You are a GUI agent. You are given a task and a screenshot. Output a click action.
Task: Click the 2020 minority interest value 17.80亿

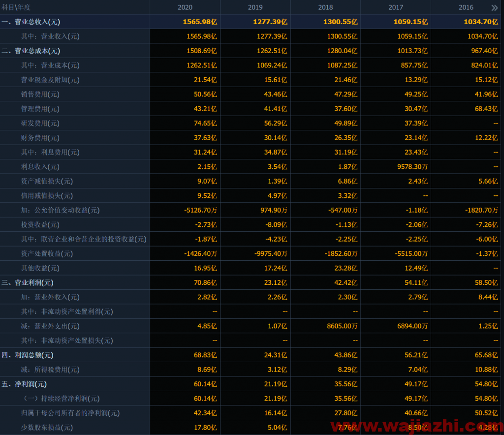pyautogui.click(x=205, y=428)
